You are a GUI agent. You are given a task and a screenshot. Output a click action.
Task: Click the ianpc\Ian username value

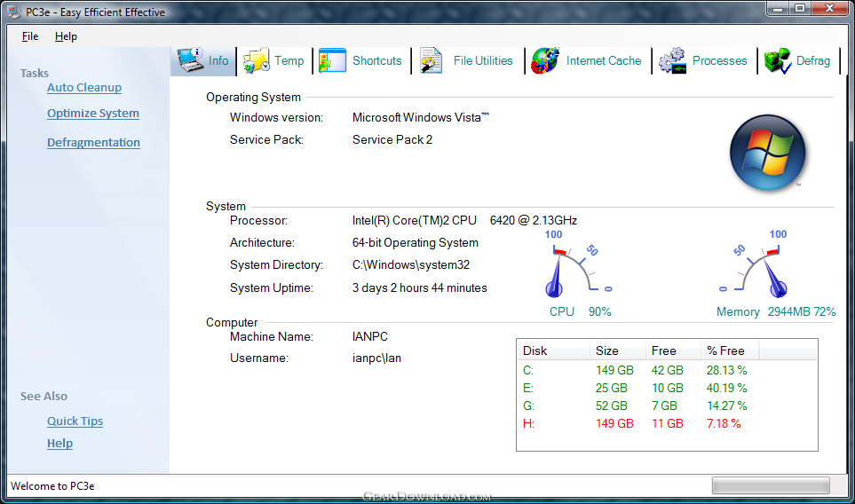[x=376, y=358]
